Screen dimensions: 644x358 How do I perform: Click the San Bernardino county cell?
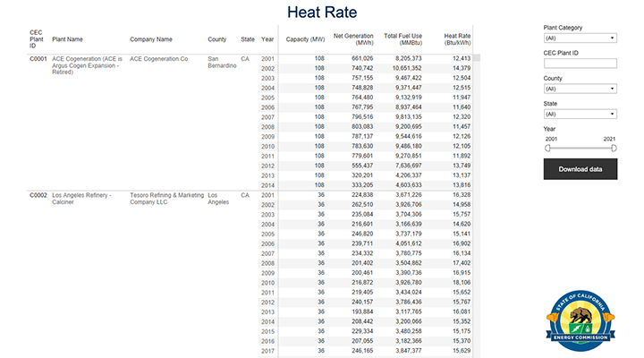pos(222,62)
